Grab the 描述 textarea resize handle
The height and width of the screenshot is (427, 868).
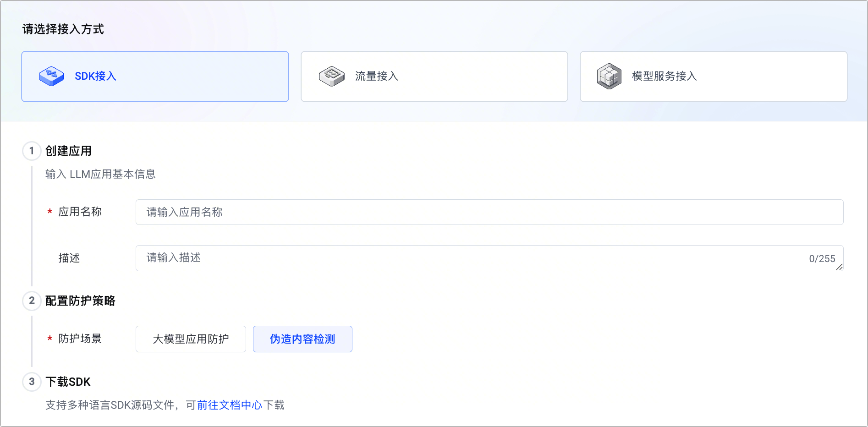click(840, 267)
